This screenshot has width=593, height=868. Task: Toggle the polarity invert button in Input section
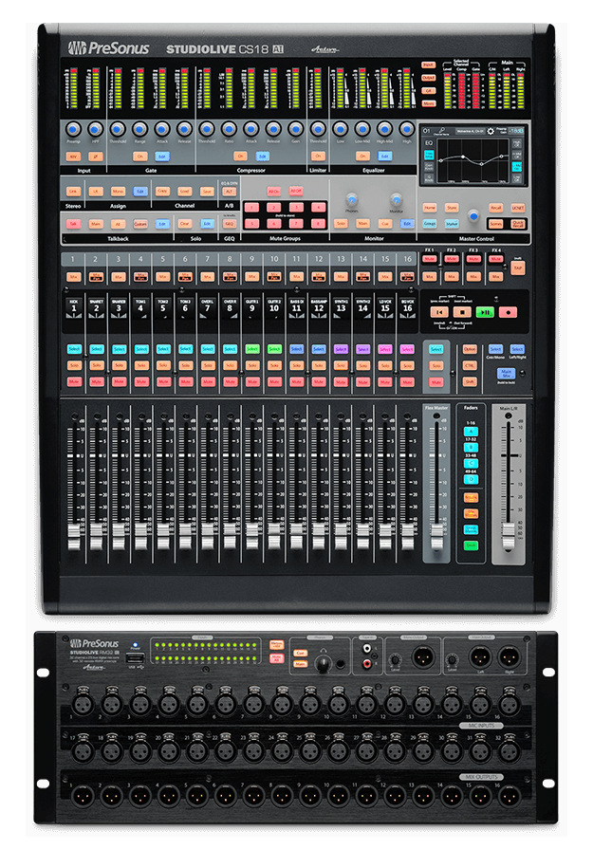(96, 157)
